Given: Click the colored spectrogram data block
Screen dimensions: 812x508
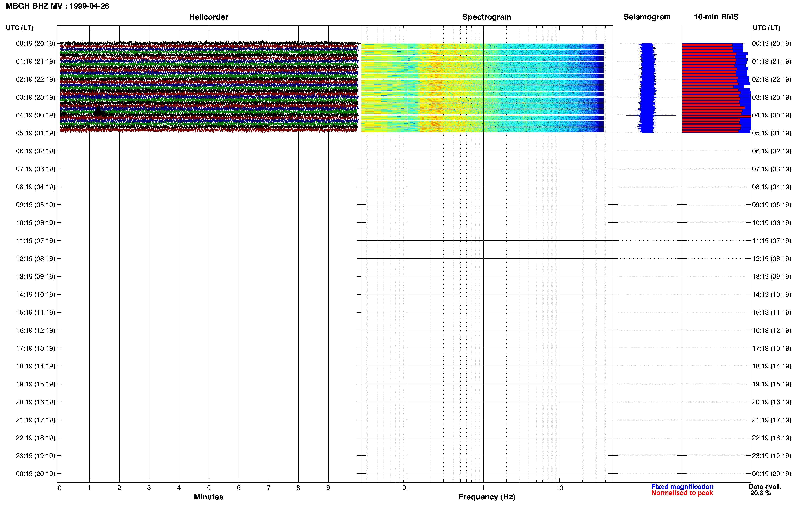Looking at the screenshot, I should (482, 88).
